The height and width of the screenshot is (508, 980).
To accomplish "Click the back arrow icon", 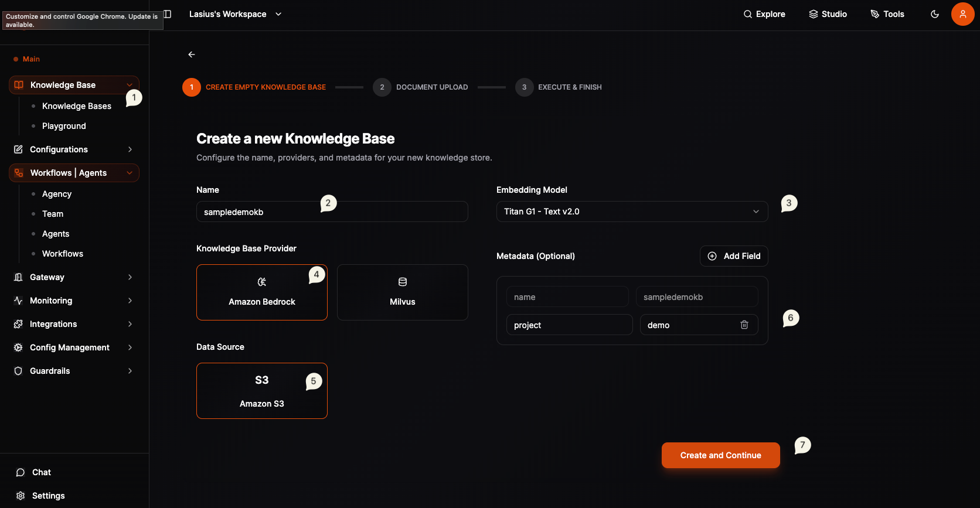I will [x=192, y=54].
